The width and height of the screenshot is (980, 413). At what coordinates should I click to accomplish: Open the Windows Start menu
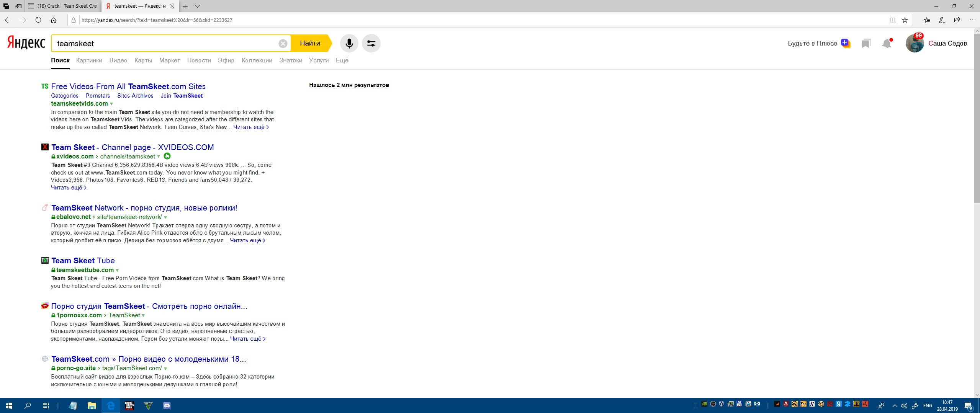tap(9, 406)
